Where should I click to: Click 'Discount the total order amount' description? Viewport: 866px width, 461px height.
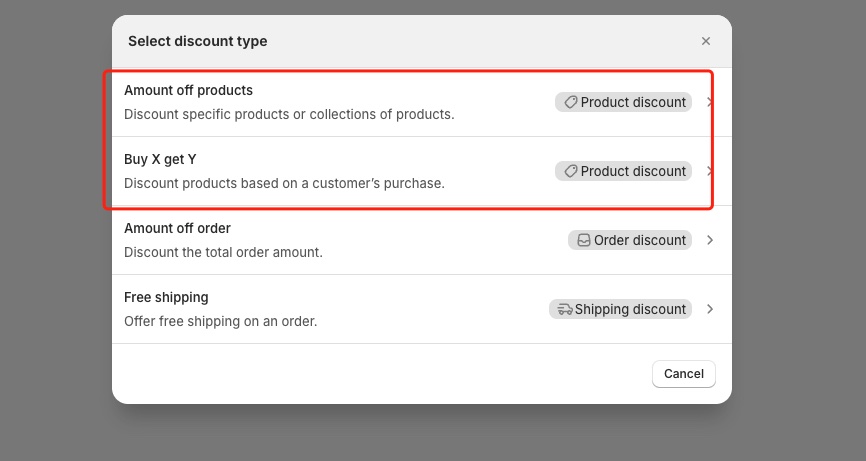[223, 252]
